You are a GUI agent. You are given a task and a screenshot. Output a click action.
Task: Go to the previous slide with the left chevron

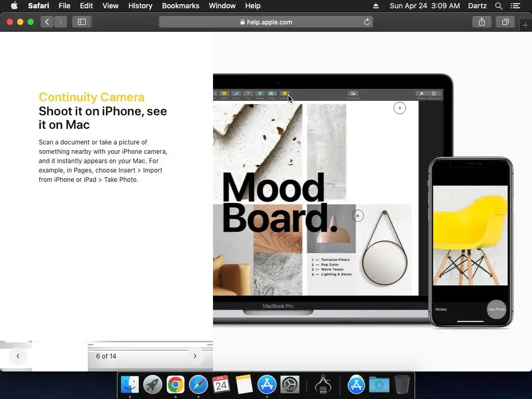click(18, 356)
